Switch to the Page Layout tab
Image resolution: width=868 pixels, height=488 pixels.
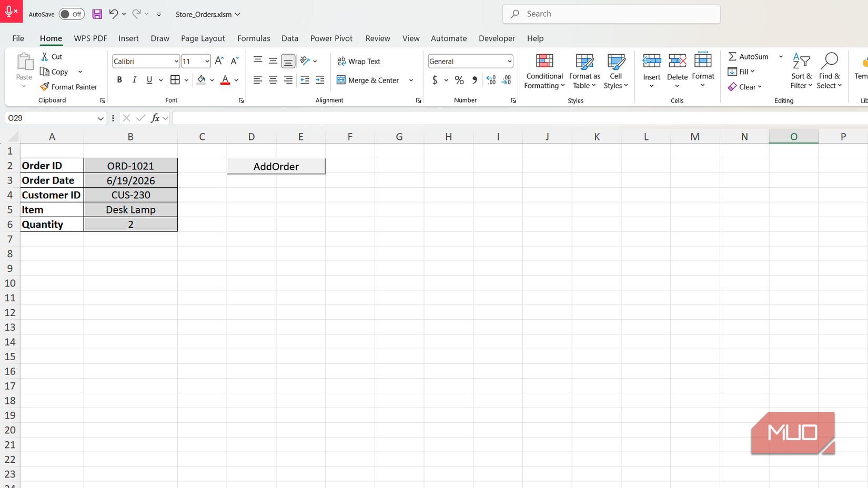click(203, 38)
